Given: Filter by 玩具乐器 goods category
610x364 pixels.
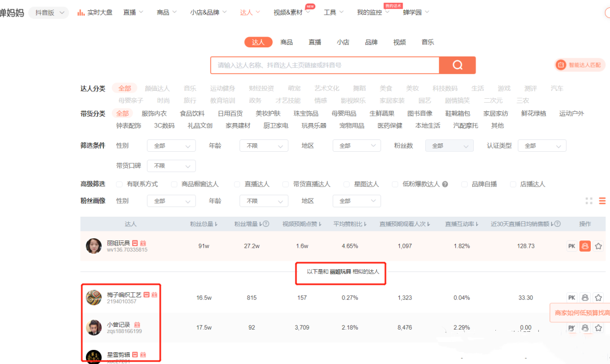Looking at the screenshot, I should click(x=314, y=126).
